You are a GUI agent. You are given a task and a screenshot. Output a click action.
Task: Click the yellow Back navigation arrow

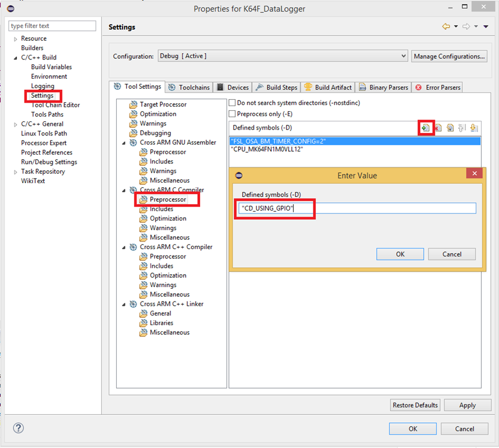(x=446, y=27)
